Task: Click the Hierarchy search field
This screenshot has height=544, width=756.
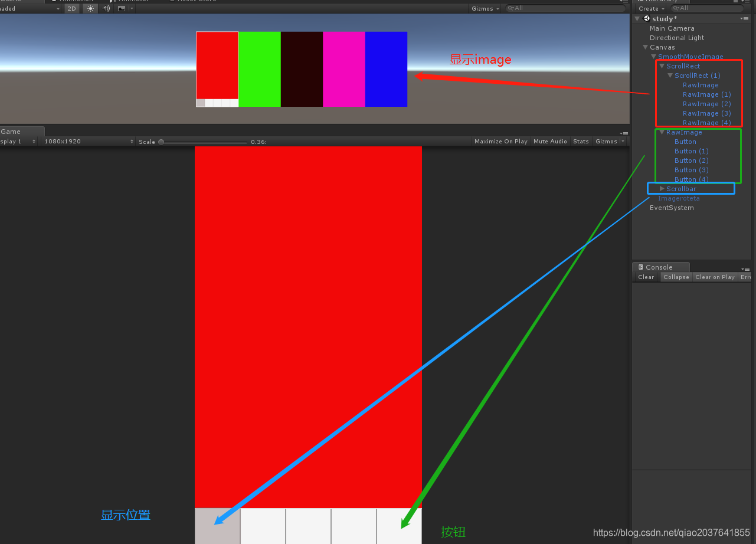Action: point(707,9)
